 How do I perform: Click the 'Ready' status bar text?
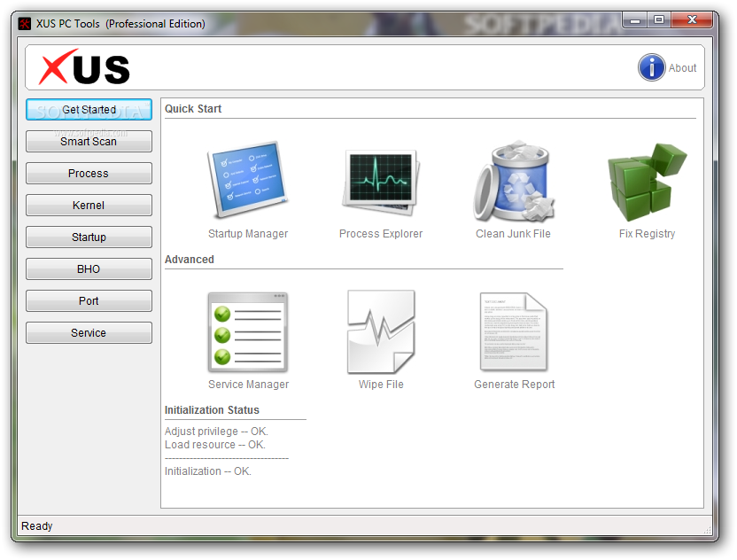click(x=37, y=526)
